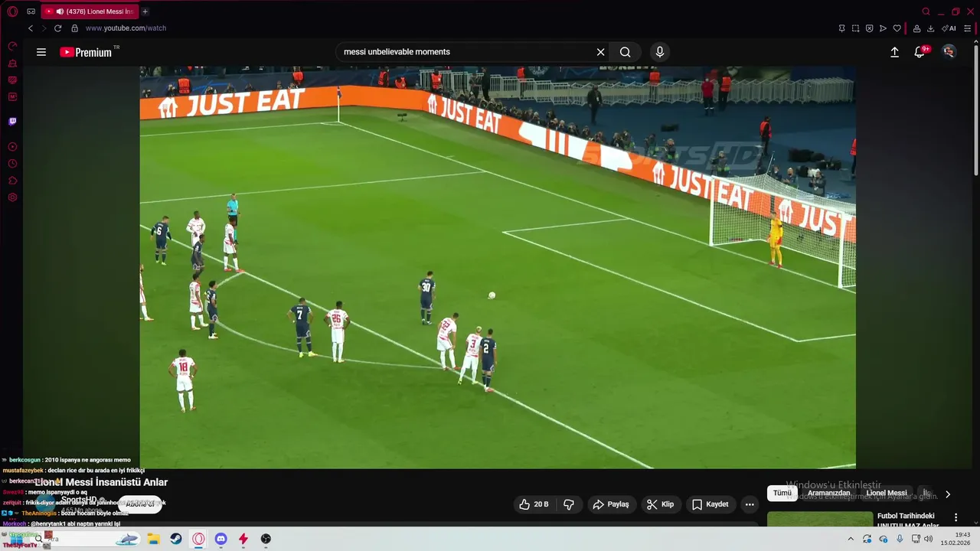Search tabs with the magnifier icon

(x=926, y=11)
